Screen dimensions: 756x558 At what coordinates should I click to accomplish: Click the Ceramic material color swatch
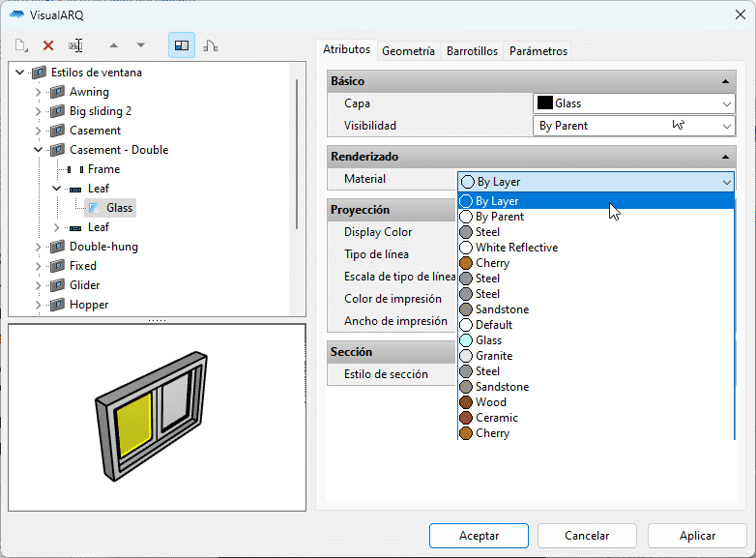(x=466, y=418)
